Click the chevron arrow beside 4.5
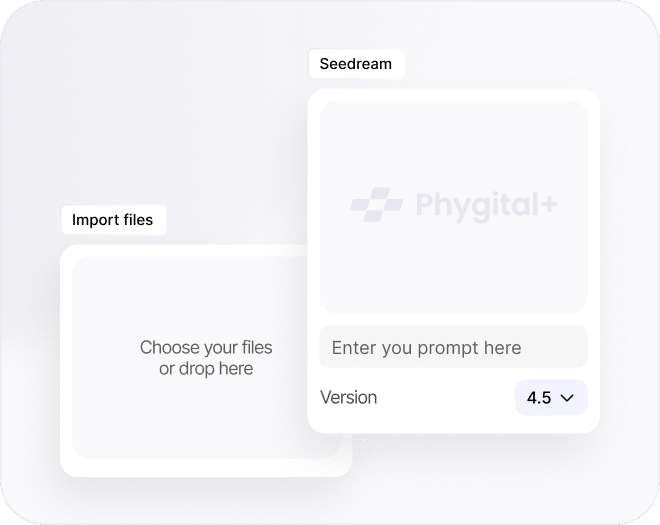 [x=567, y=397]
